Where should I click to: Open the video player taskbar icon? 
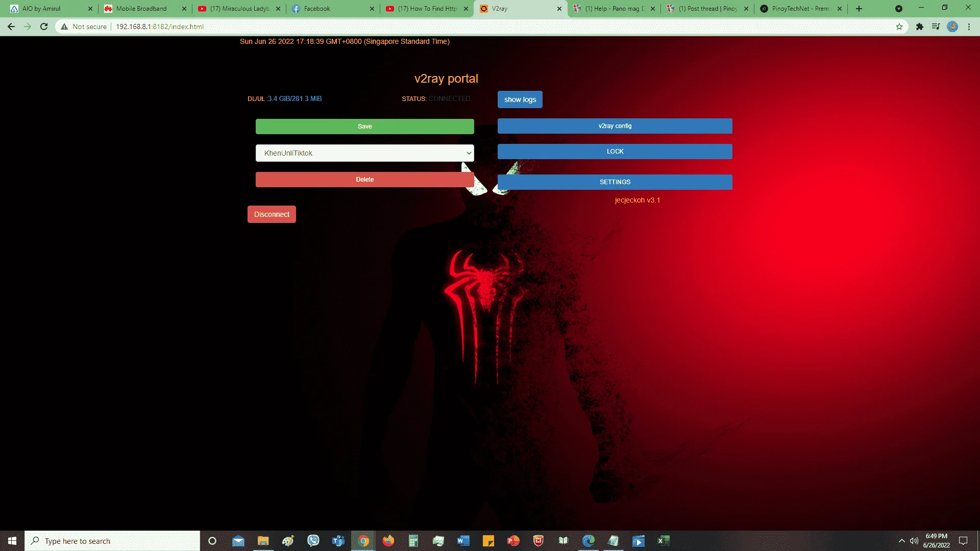coord(639,541)
